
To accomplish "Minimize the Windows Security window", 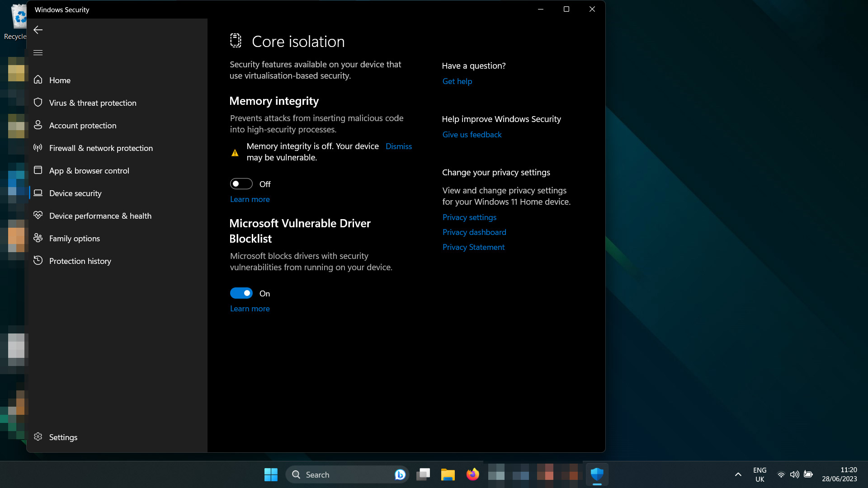I will (540, 9).
